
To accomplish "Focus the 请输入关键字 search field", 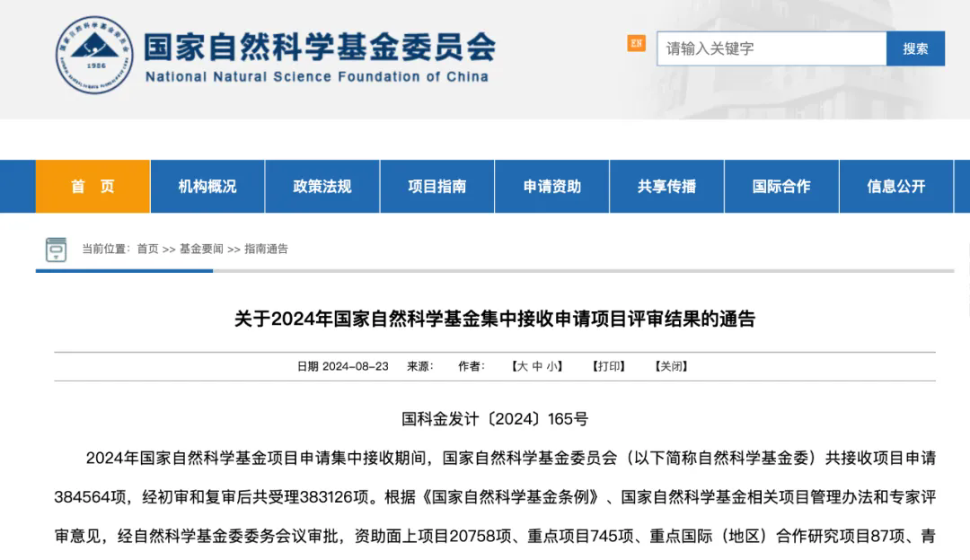I will click(x=771, y=48).
